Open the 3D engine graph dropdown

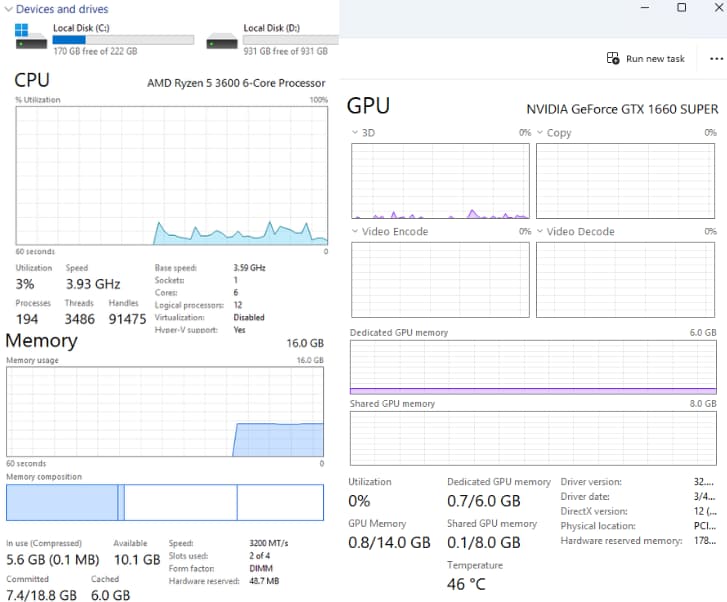tap(355, 133)
